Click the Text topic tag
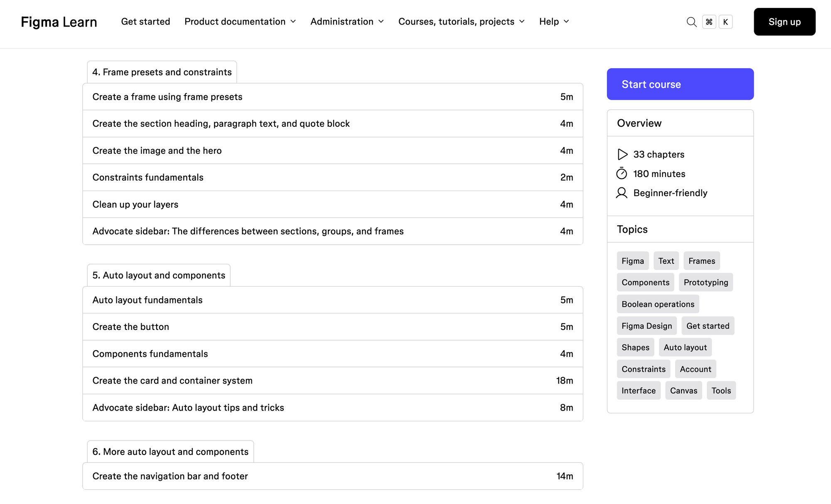Image resolution: width=831 pixels, height=504 pixels. coord(666,261)
